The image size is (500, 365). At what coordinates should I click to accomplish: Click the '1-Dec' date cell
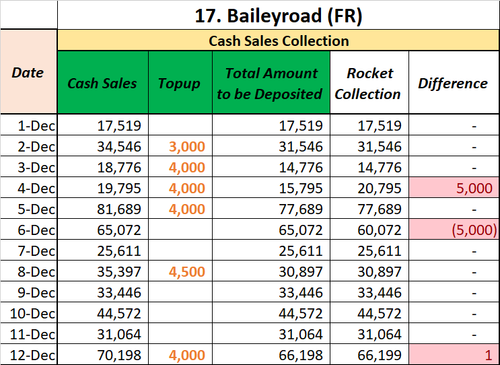pos(29,125)
